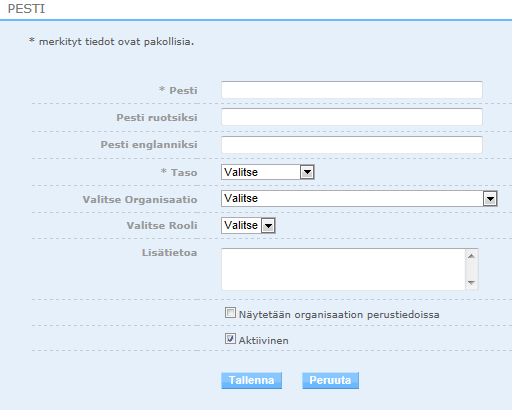Expand the Valitse Organisaatio dropdown
Viewport: 512px width, 410px height.
[x=359, y=199]
